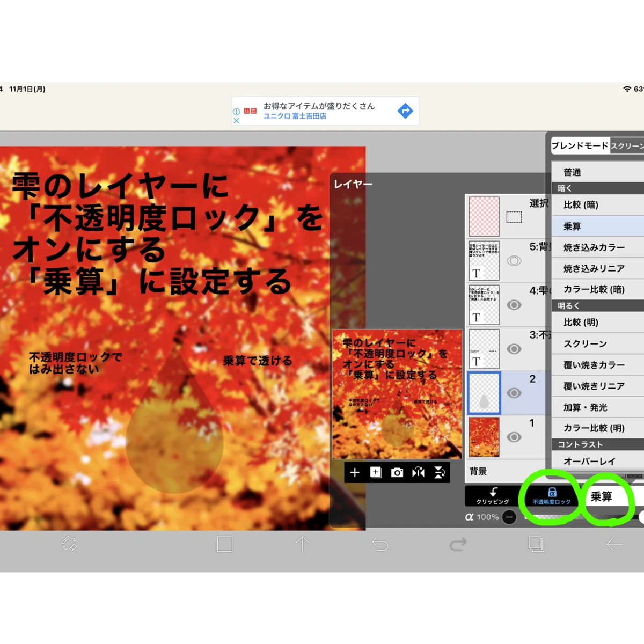Image resolution: width=644 pixels, height=644 pixels.
Task: Tap the flip layer horizontally icon
Action: point(418,472)
